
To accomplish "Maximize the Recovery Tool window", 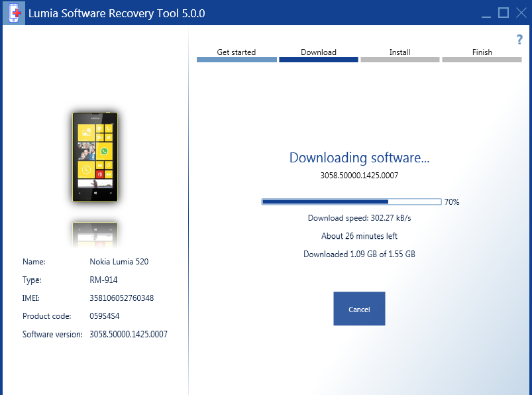I will click(504, 13).
